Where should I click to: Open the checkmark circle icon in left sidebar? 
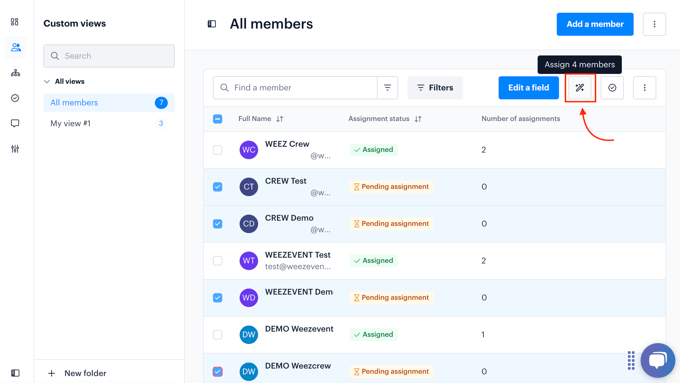(15, 98)
